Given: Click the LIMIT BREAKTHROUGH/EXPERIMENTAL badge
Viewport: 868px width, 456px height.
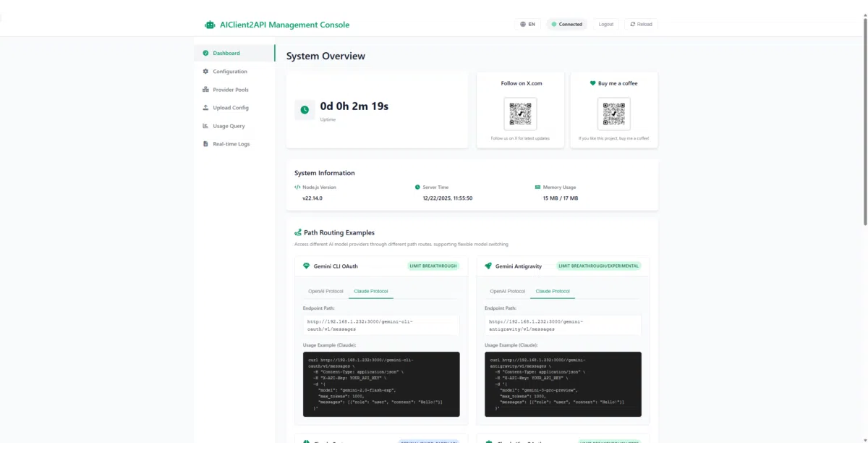Looking at the screenshot, I should [599, 266].
